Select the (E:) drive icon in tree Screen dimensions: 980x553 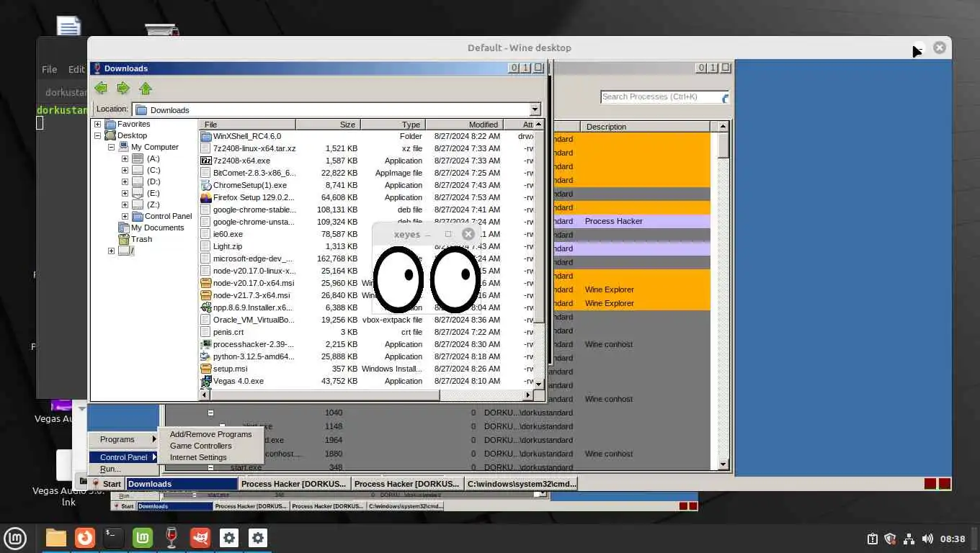click(x=138, y=193)
